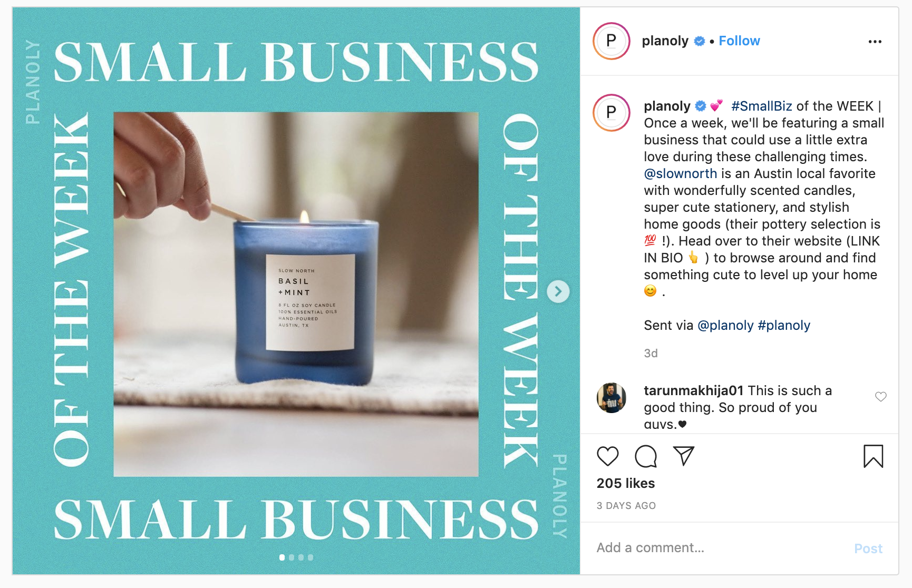This screenshot has width=912, height=588.
Task: Open the #planoly hashtag link
Action: click(x=784, y=326)
